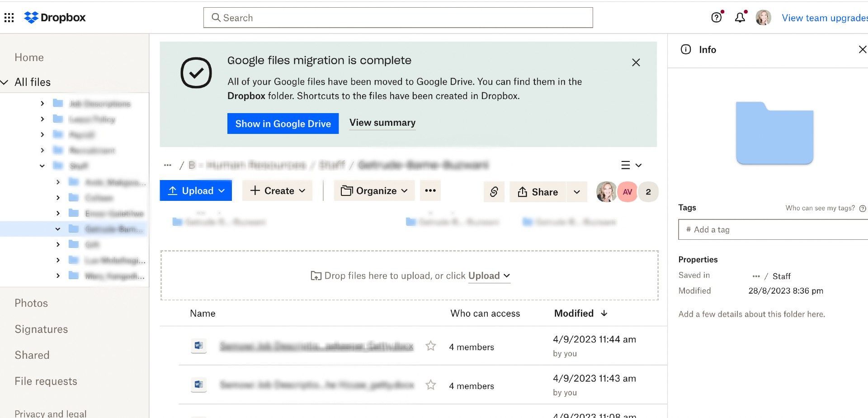Image resolution: width=868 pixels, height=418 pixels.
Task: Click the Upload button
Action: (196, 190)
